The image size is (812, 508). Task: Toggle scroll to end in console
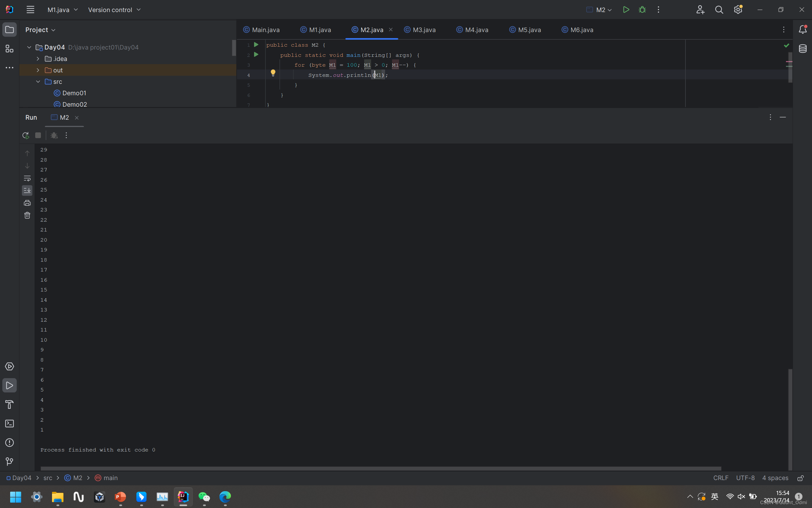coord(27,190)
